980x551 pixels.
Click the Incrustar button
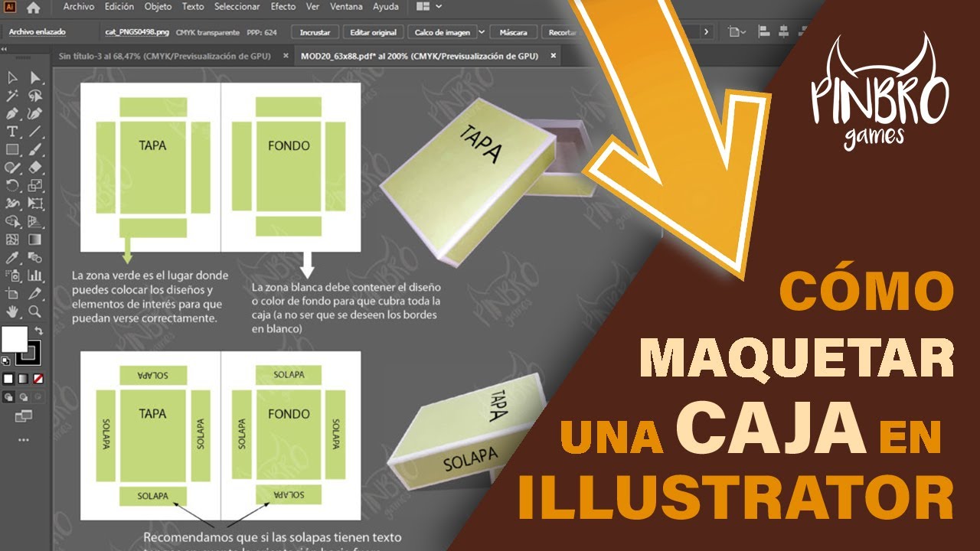pos(315,32)
